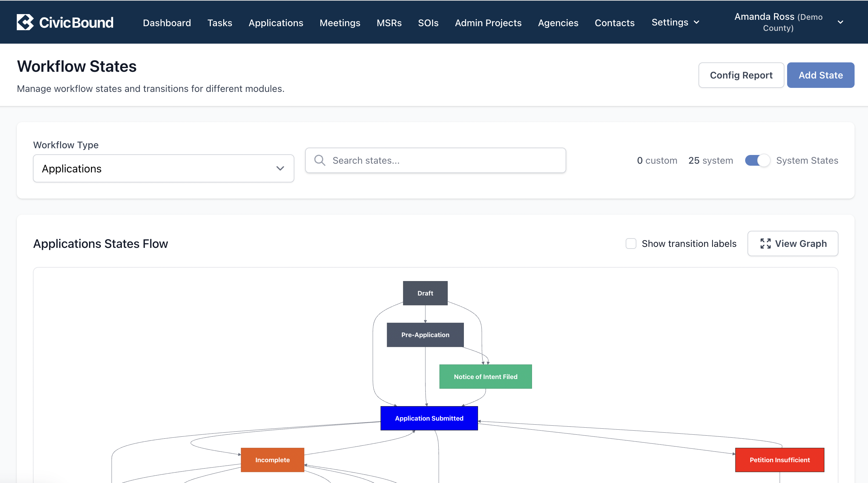This screenshot has width=868, height=483.
Task: Toggle the System States switch
Action: [757, 160]
